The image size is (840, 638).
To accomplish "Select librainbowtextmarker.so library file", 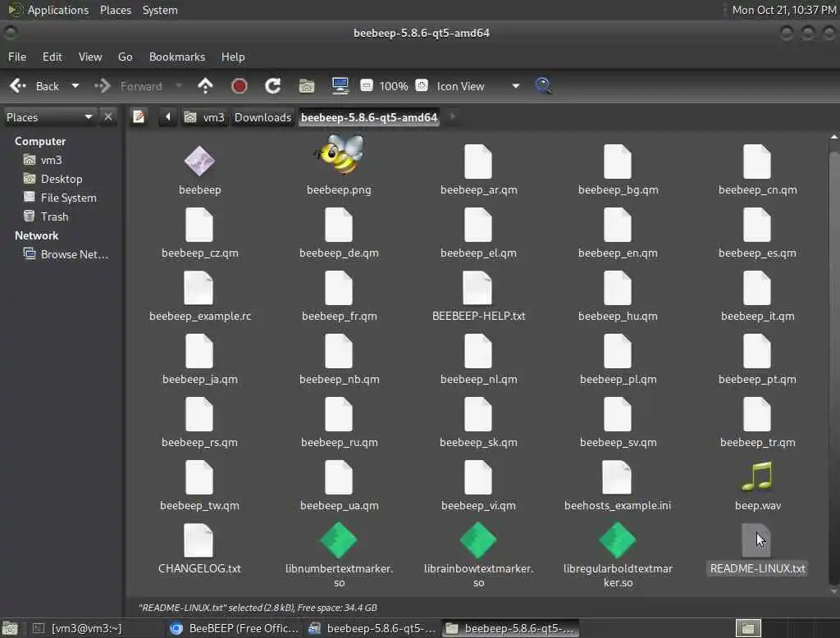I will [x=478, y=540].
